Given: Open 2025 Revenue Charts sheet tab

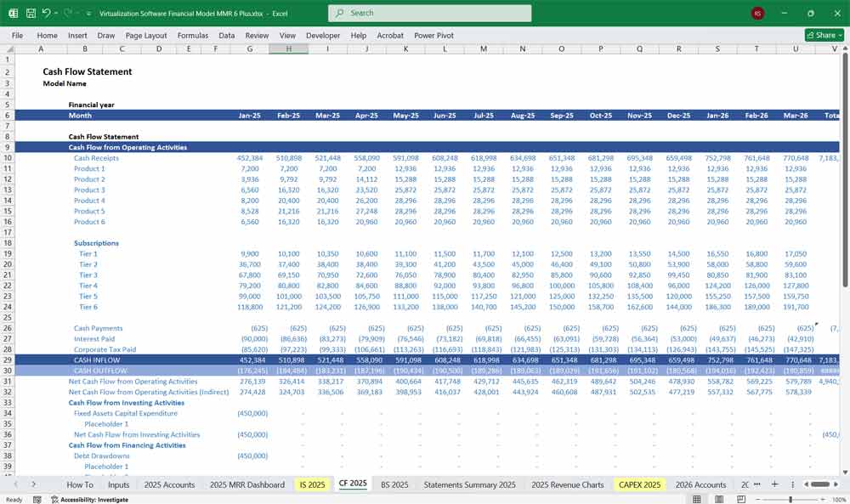Looking at the screenshot, I should (567, 484).
